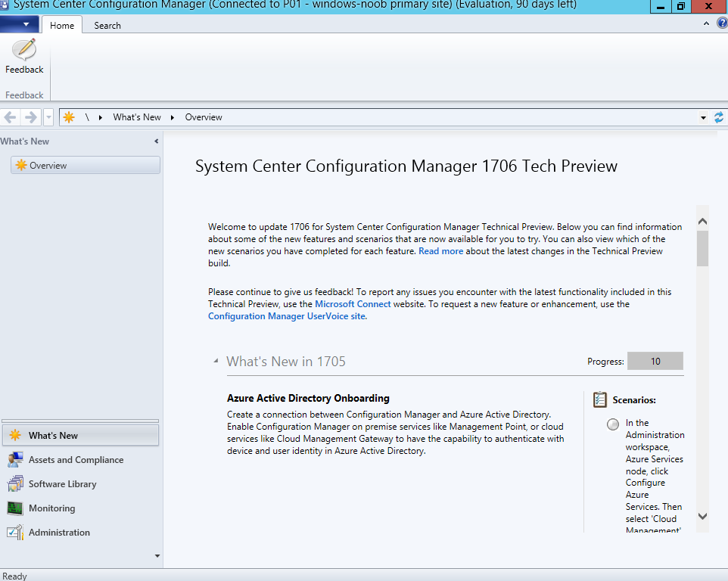Image resolution: width=728 pixels, height=581 pixels.
Task: Open the navigation history dropdown arrow
Action: tap(48, 117)
